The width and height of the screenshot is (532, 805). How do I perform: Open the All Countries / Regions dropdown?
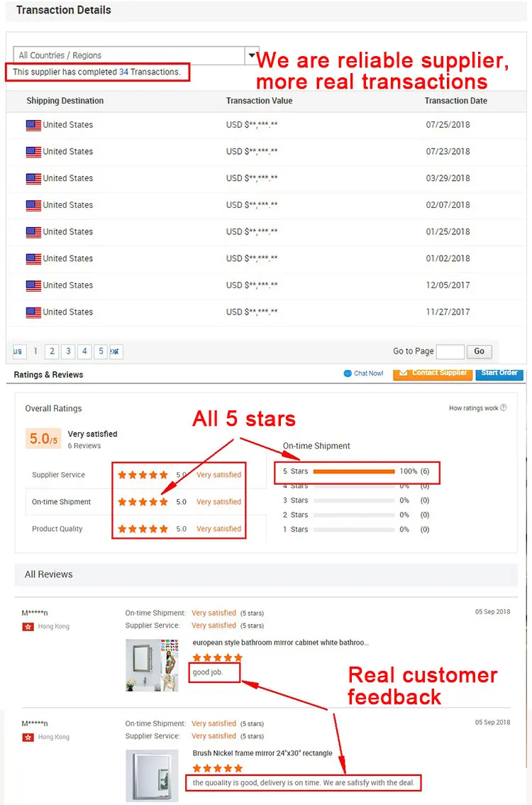135,55
